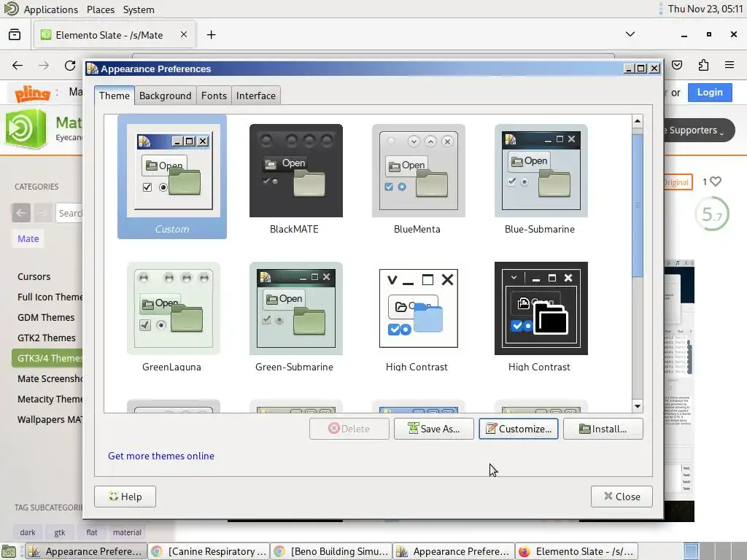Viewport: 747px width, 560px height.
Task: Choose the BlueMenta theme
Action: point(418,179)
